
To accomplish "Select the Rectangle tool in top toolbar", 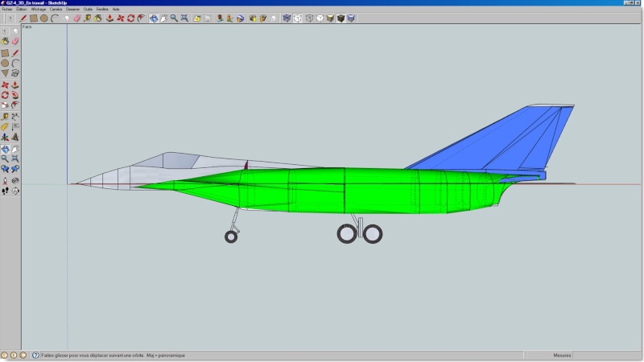I will point(33,18).
